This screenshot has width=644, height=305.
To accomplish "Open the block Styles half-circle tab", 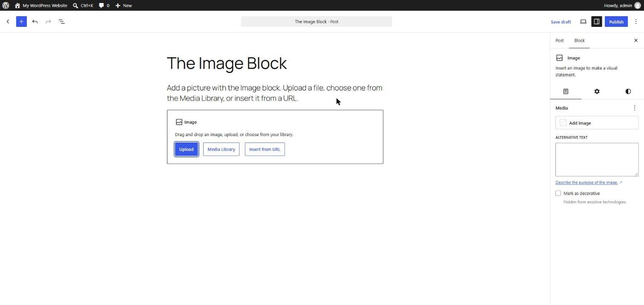I will tap(628, 91).
